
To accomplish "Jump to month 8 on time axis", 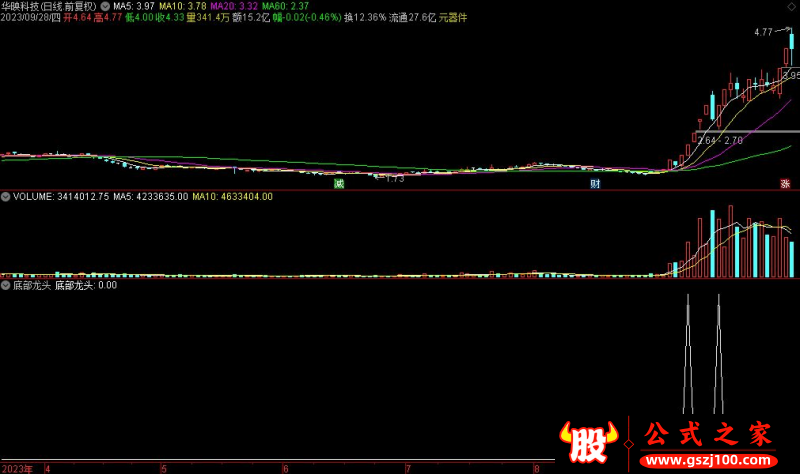I will (x=537, y=468).
